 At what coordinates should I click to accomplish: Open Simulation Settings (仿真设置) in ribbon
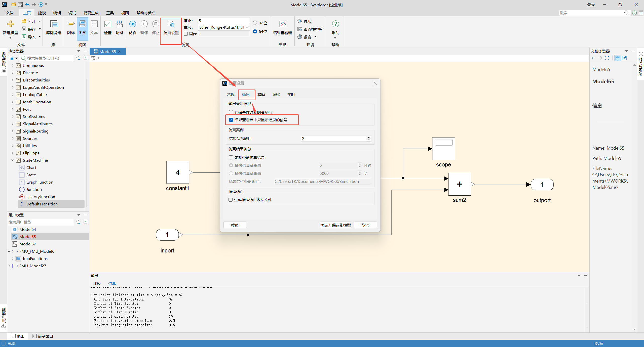[171, 28]
